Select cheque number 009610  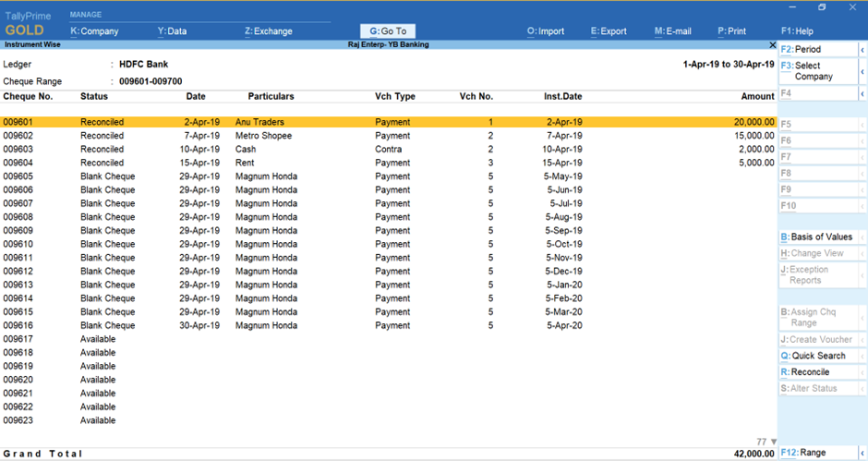[18, 244]
